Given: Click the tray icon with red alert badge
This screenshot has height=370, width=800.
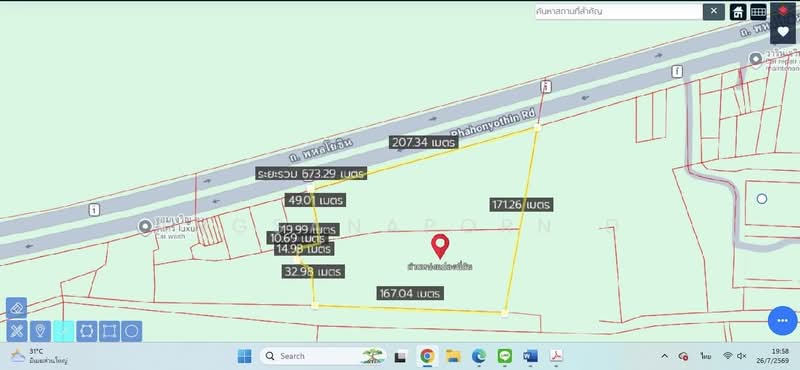Looking at the screenshot, I should 684,356.
